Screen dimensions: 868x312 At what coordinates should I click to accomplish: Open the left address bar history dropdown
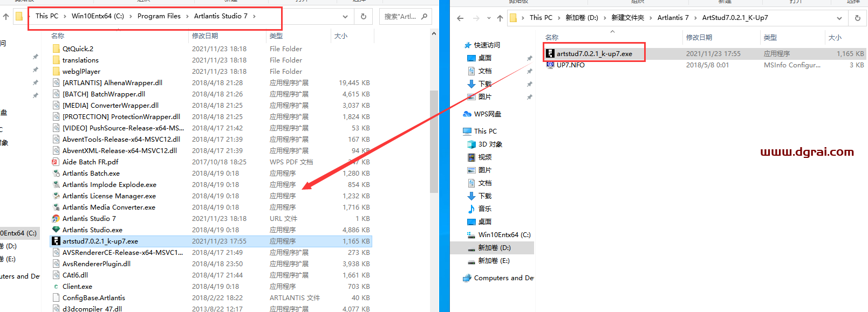[345, 16]
